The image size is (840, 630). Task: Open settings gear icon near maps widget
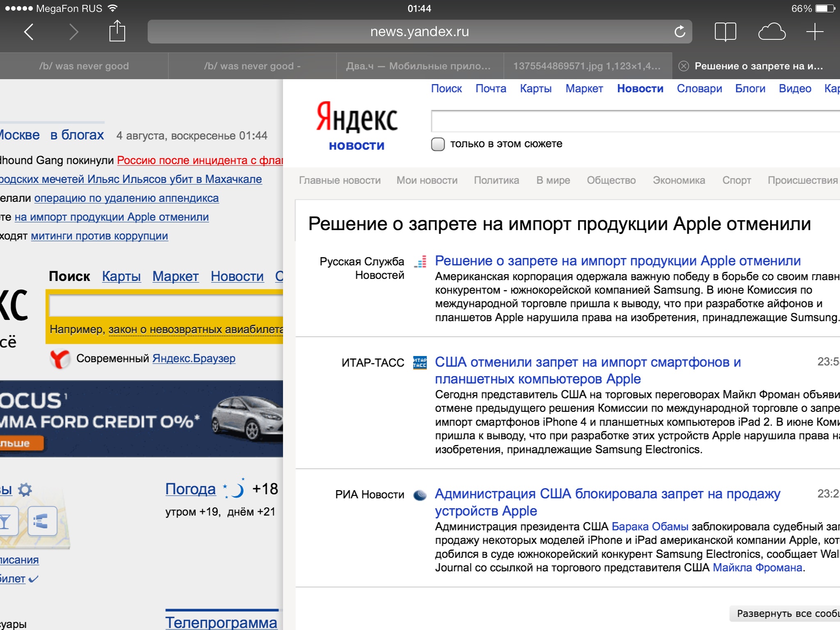[25, 489]
